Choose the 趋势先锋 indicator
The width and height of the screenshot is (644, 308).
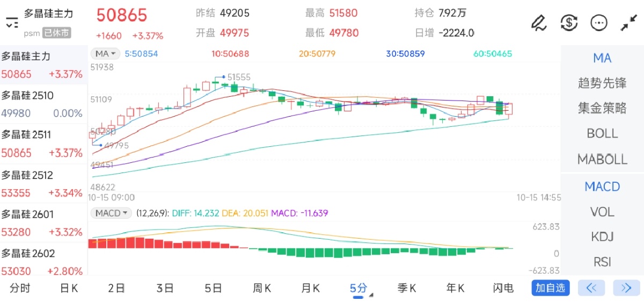coord(602,83)
